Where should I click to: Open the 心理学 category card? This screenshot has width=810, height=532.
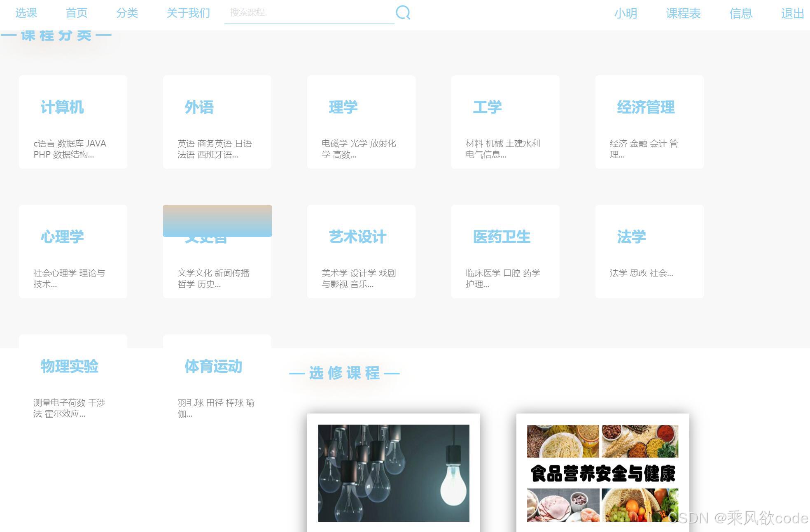(73, 251)
